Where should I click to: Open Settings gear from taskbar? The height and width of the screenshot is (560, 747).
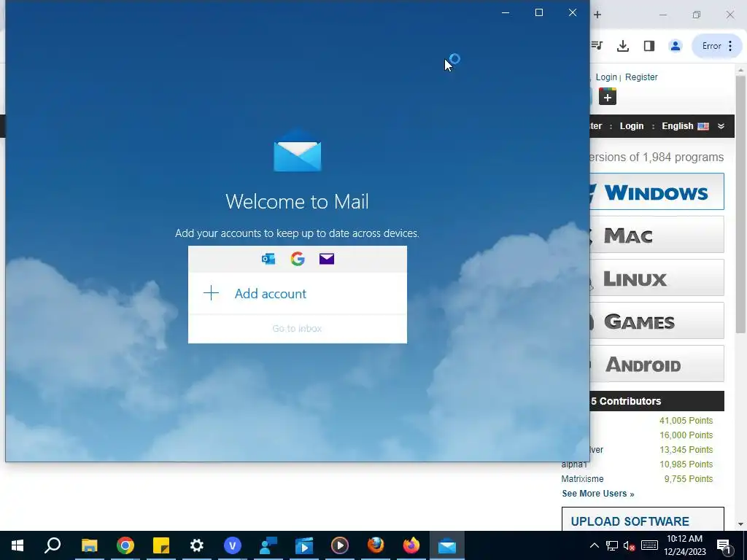point(197,545)
